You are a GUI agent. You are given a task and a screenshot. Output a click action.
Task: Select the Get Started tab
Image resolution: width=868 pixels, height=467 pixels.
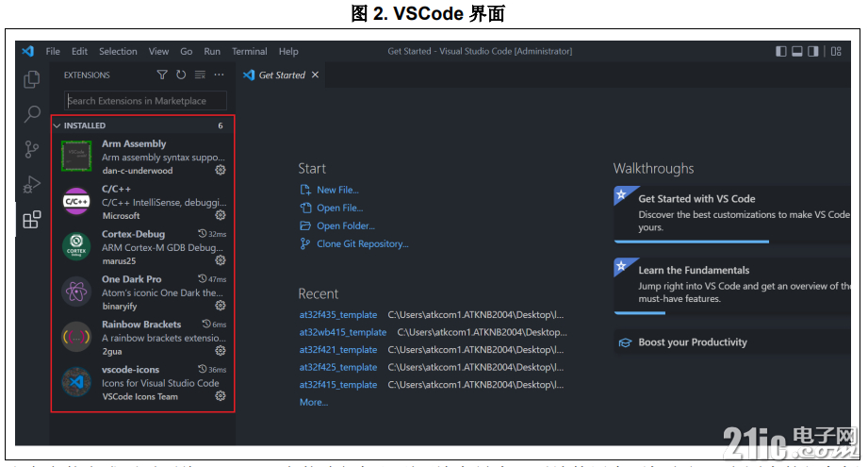(x=281, y=75)
